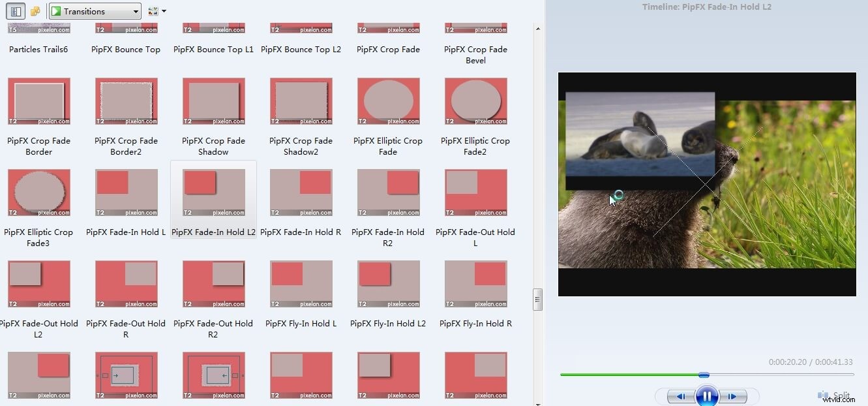
Task: Click the green play icon inside Transitions box
Action: pyautogui.click(x=57, y=11)
